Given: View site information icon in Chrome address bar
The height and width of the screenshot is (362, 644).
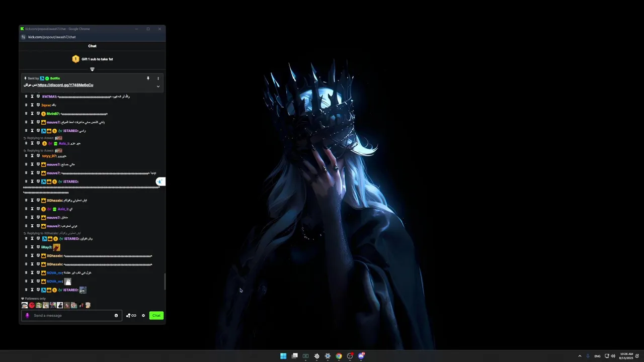Looking at the screenshot, I should (23, 37).
